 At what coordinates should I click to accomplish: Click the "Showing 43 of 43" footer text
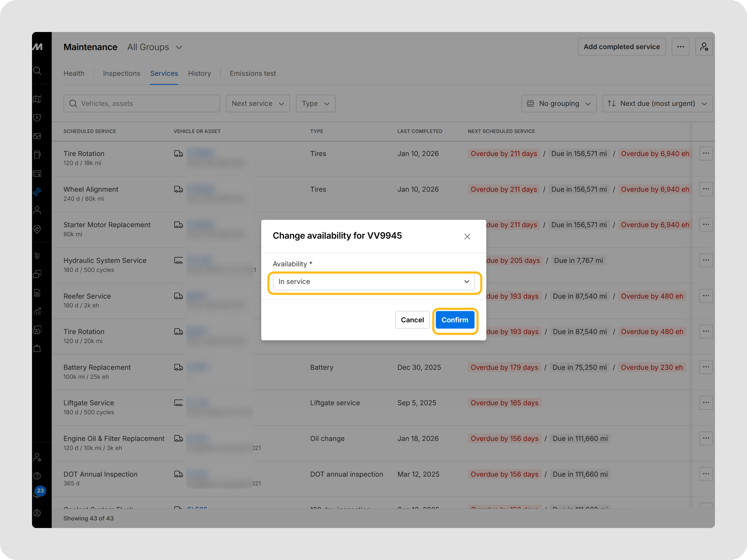tap(89, 518)
